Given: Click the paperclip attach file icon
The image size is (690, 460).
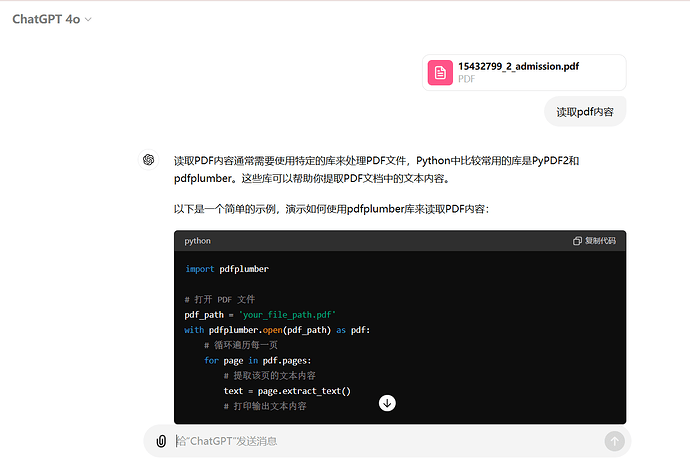Looking at the screenshot, I should 161,441.
